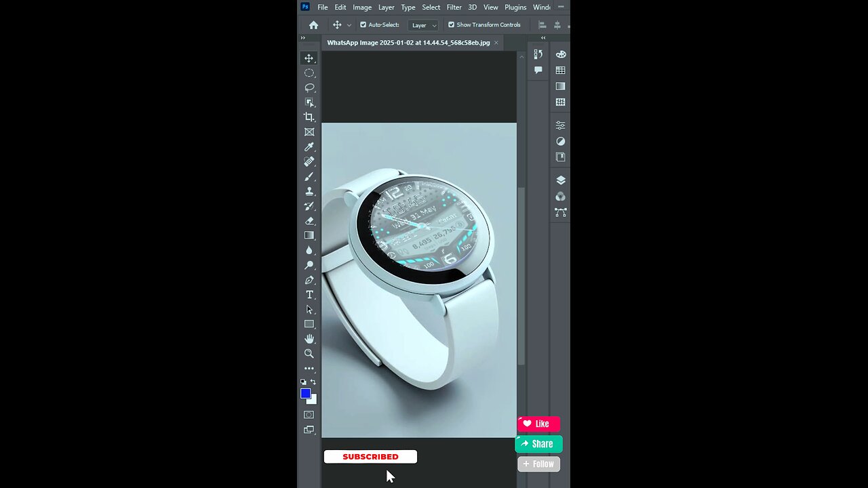This screenshot has height=488, width=868.
Task: Toggle Show Transform Controls checkbox
Action: pos(452,25)
